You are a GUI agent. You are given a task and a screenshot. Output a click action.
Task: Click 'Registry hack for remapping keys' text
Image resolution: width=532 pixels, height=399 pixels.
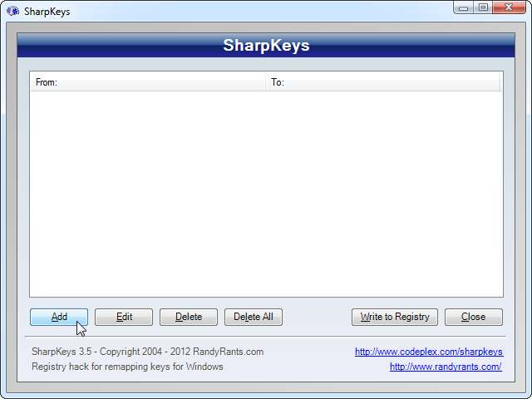tap(127, 367)
